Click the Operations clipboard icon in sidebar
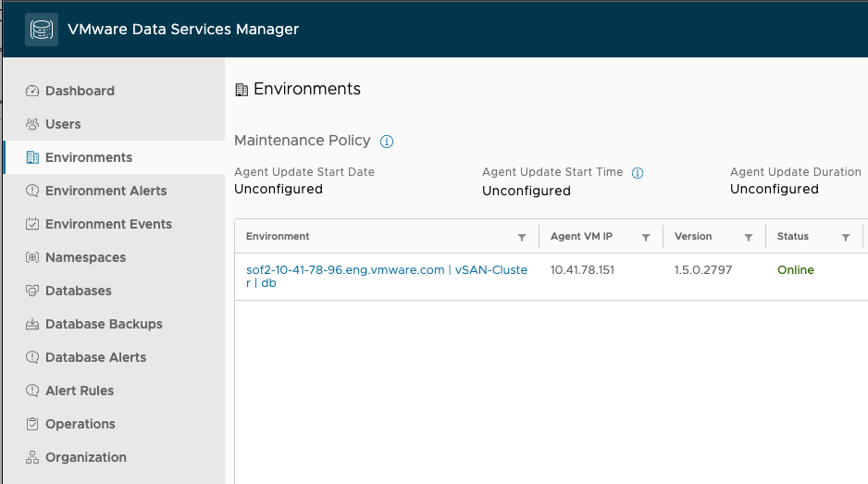The width and height of the screenshot is (868, 484). point(32,424)
